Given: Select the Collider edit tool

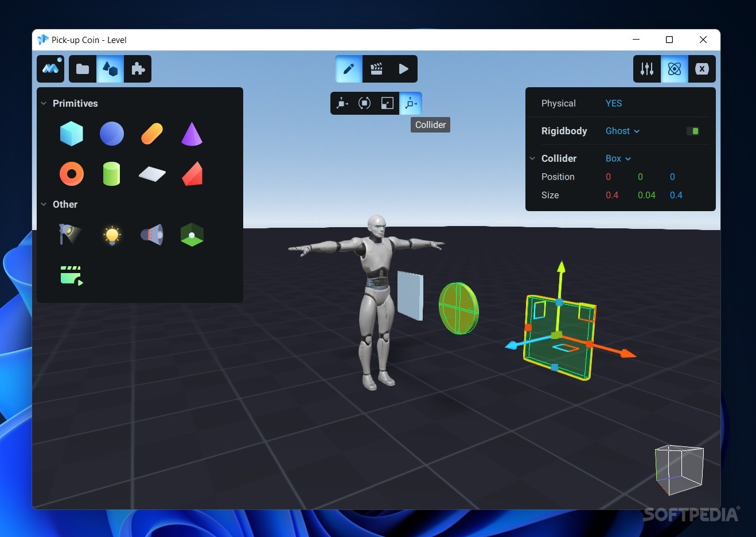Looking at the screenshot, I should (x=411, y=103).
